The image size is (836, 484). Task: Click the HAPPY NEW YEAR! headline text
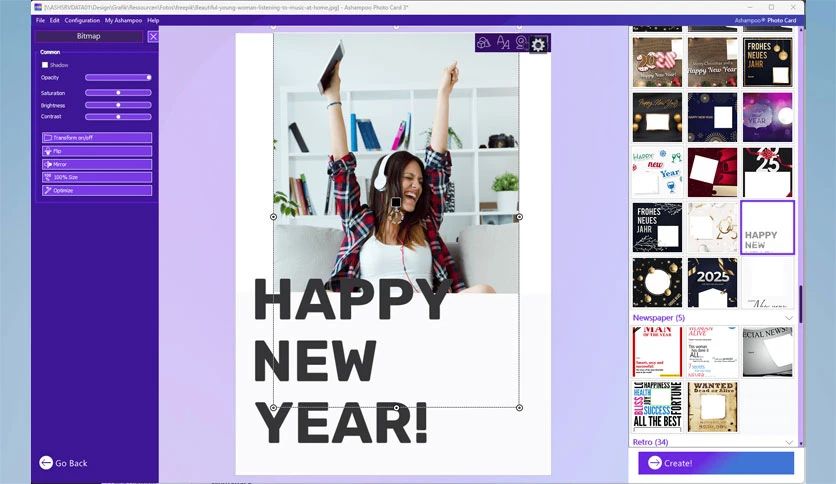352,361
